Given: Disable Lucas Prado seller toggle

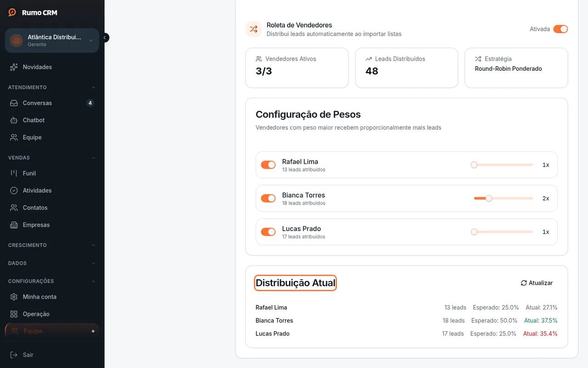Looking at the screenshot, I should (268, 232).
